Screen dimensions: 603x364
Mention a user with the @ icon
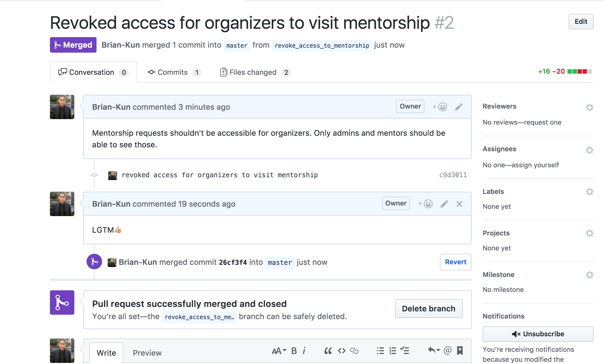click(x=447, y=351)
